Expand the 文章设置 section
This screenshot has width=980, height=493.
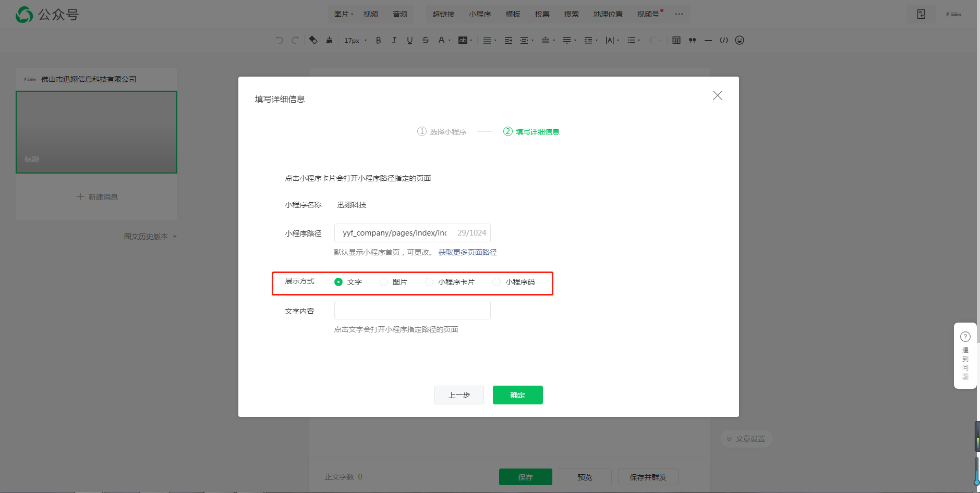coord(746,439)
